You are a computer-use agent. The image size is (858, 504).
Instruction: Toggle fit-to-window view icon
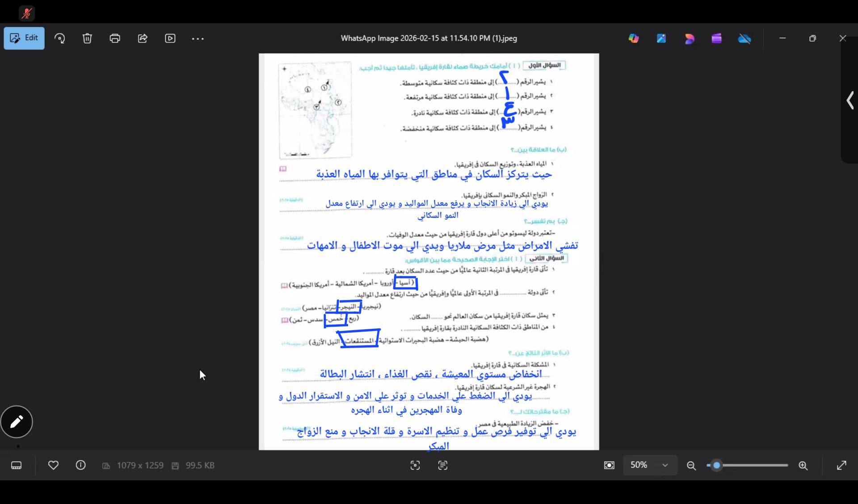click(x=609, y=466)
